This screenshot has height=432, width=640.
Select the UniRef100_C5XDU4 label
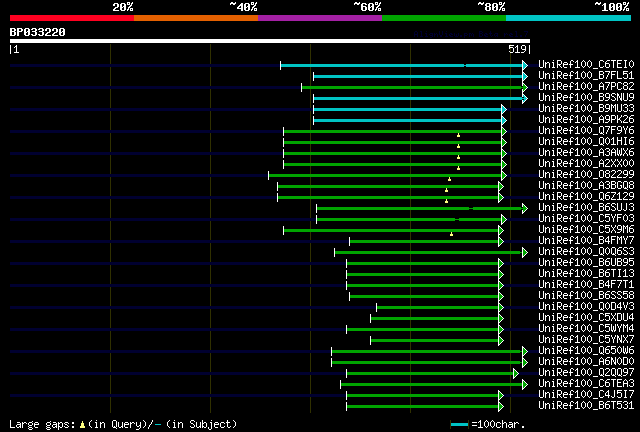pos(586,318)
